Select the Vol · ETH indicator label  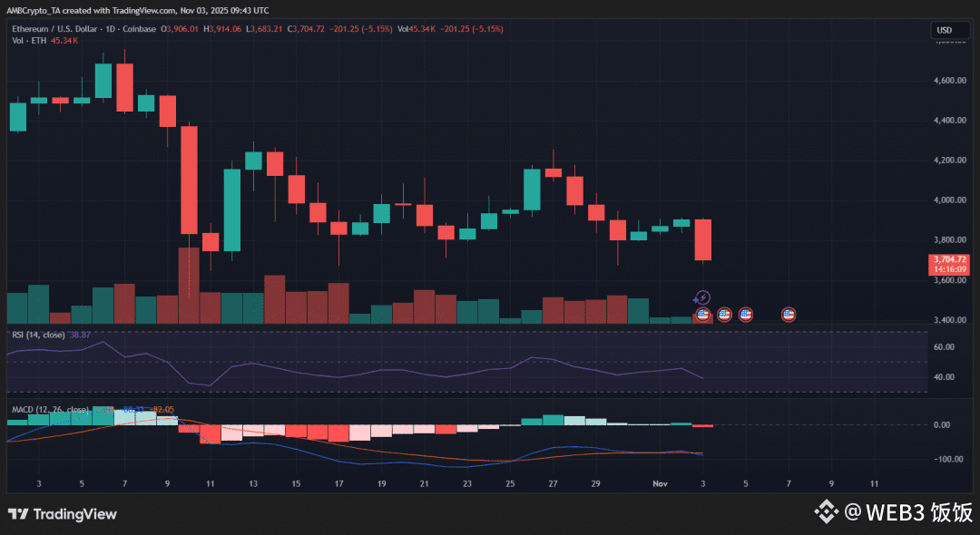[29, 41]
